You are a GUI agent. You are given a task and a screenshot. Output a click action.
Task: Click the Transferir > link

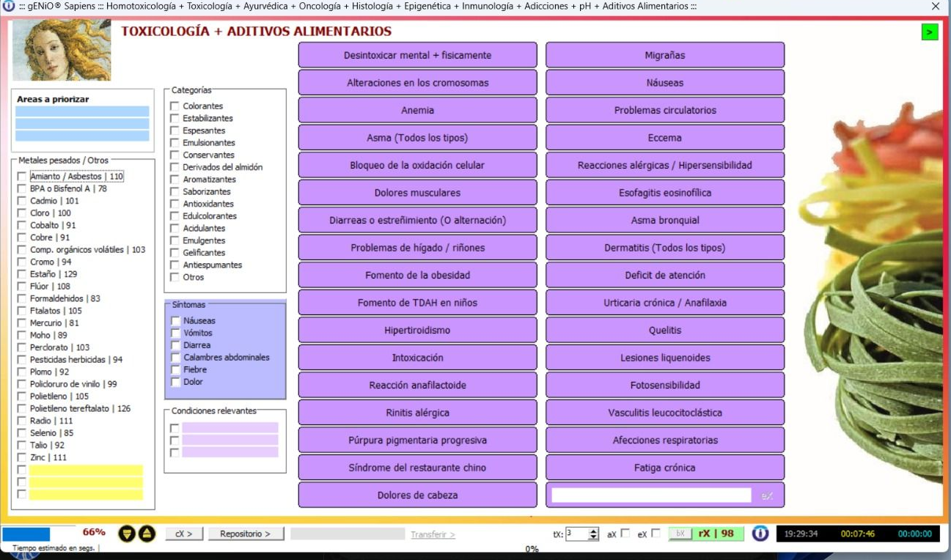pyautogui.click(x=433, y=534)
